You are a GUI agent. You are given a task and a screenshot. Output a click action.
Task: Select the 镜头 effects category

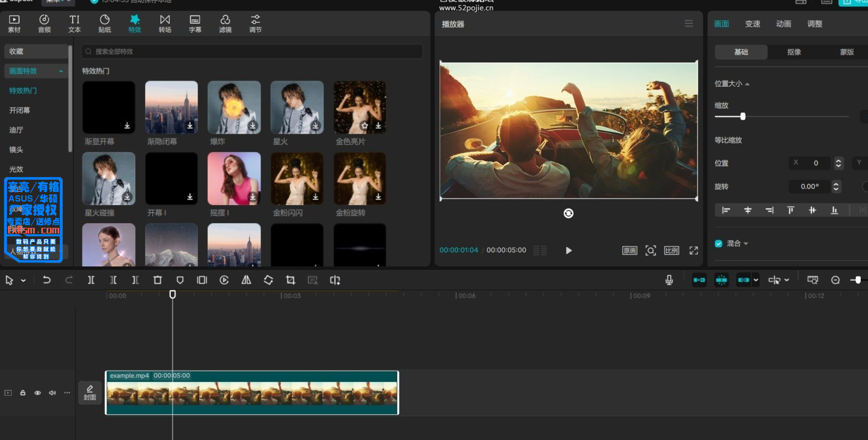point(16,150)
